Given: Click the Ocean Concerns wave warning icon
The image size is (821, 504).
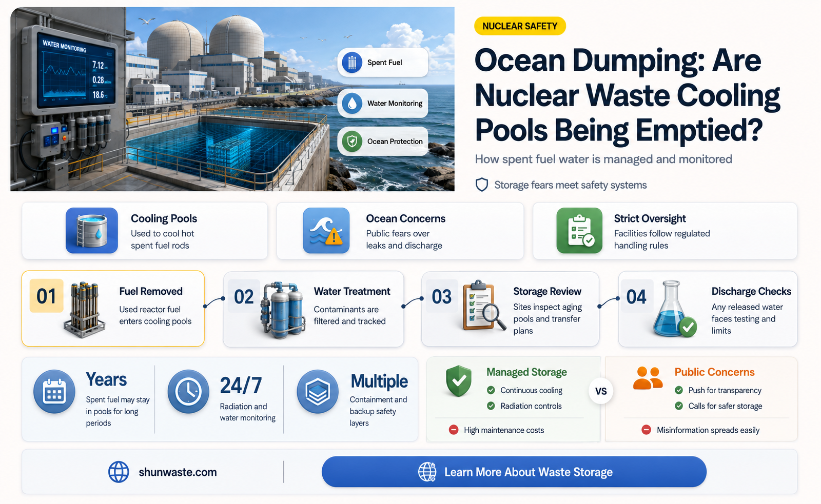Looking at the screenshot, I should [326, 231].
